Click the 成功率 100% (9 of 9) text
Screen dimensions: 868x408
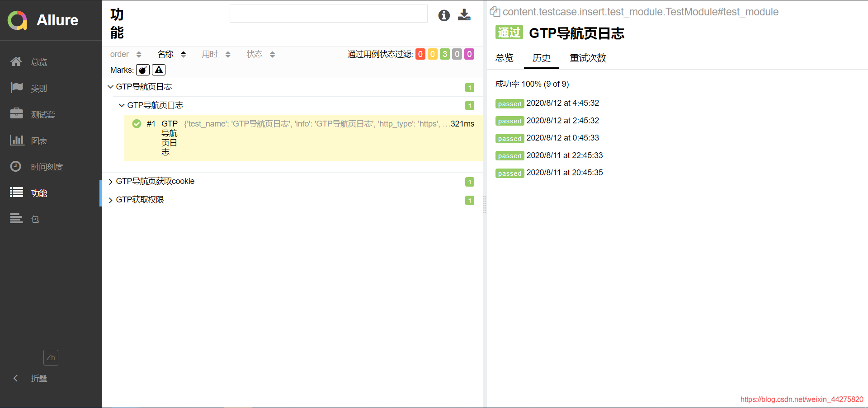[532, 84]
